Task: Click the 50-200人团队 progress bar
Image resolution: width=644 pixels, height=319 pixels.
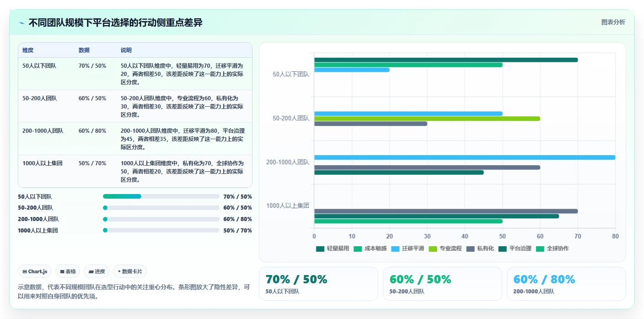Action: click(x=161, y=208)
